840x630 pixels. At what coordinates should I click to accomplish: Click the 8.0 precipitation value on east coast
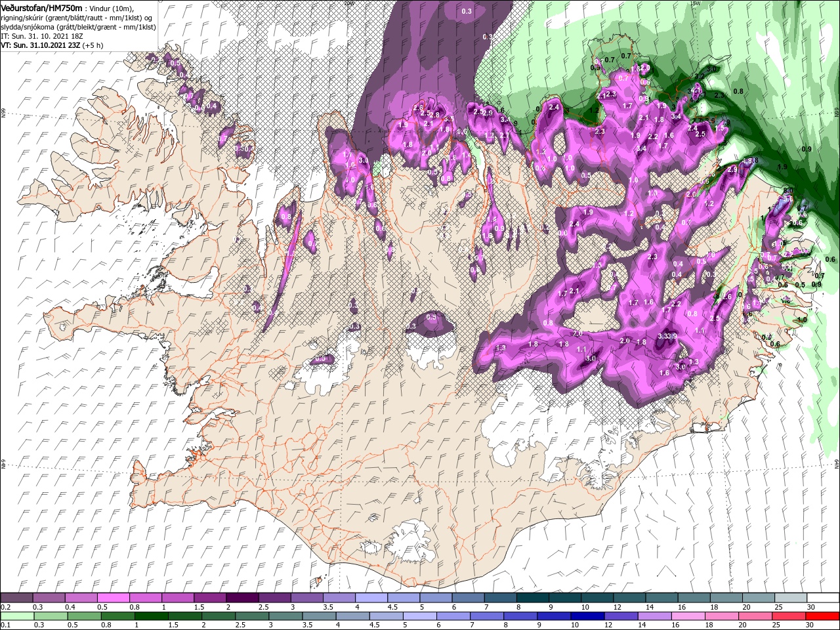pyautogui.click(x=788, y=190)
